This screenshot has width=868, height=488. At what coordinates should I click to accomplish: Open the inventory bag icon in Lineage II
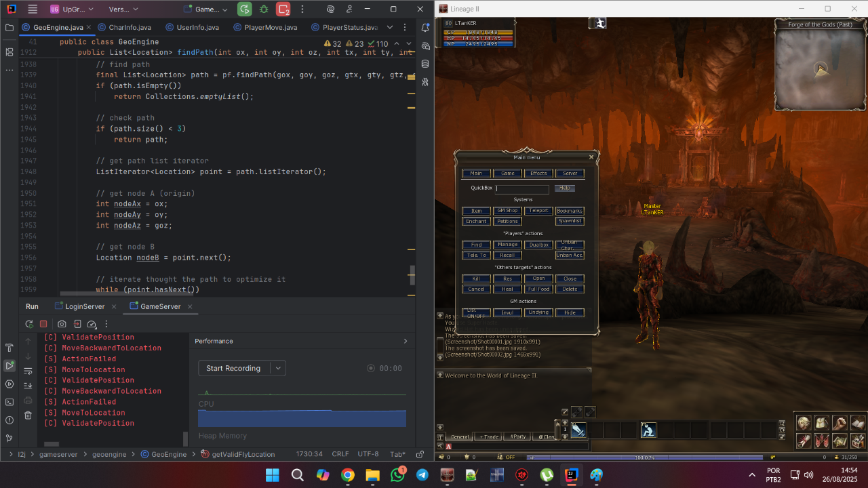[x=821, y=422]
